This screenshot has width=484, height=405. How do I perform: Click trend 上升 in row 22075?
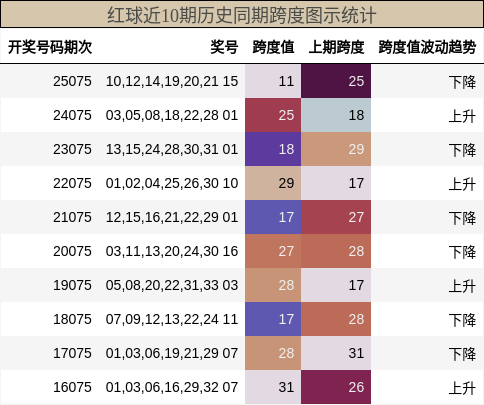coord(462,184)
